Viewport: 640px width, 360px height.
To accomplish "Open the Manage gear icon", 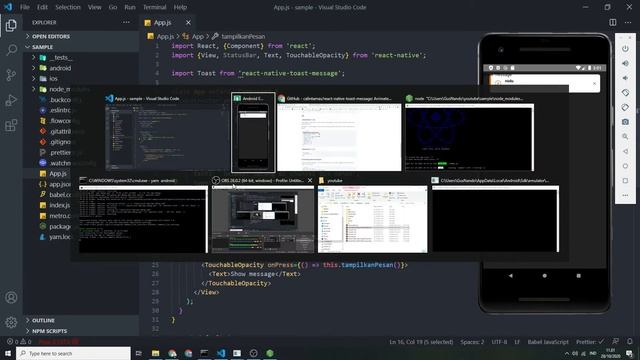I will pos(11,322).
